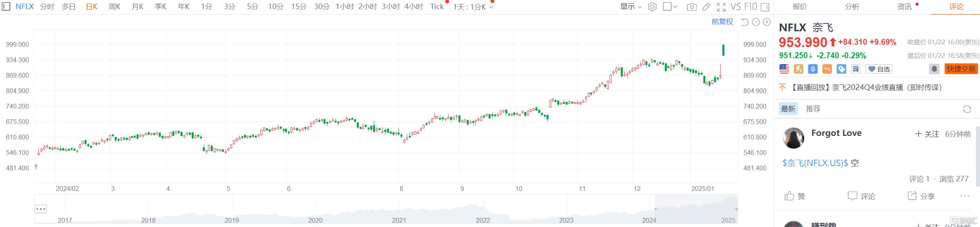Collapse the right side panel
The image size is (980, 227).
pos(765,7)
